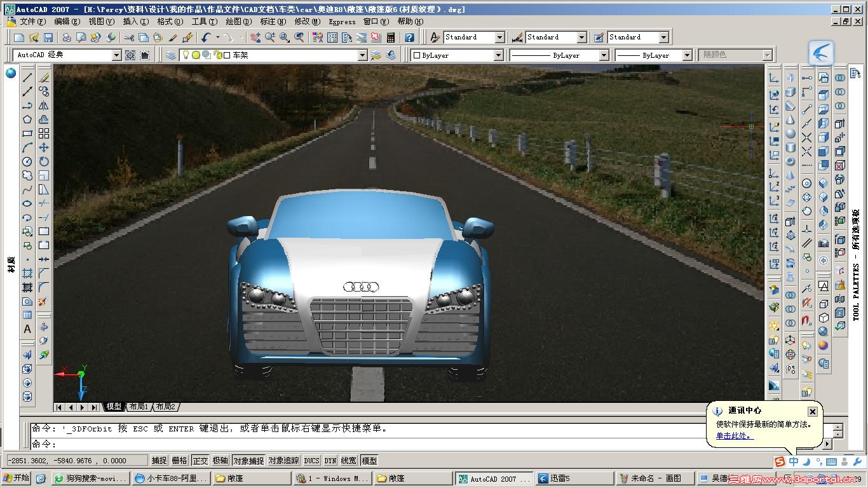This screenshot has height=488, width=868.
Task: Click the Open file icon
Action: pos(34,38)
